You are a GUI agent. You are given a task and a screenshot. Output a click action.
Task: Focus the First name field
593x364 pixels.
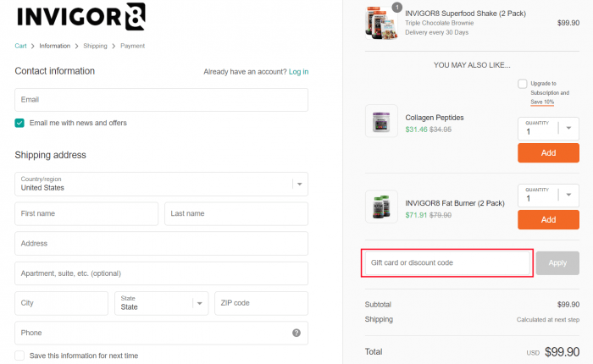coord(86,213)
